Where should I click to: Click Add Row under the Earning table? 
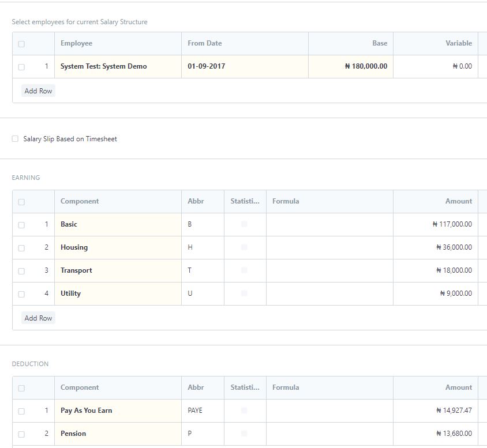[38, 318]
